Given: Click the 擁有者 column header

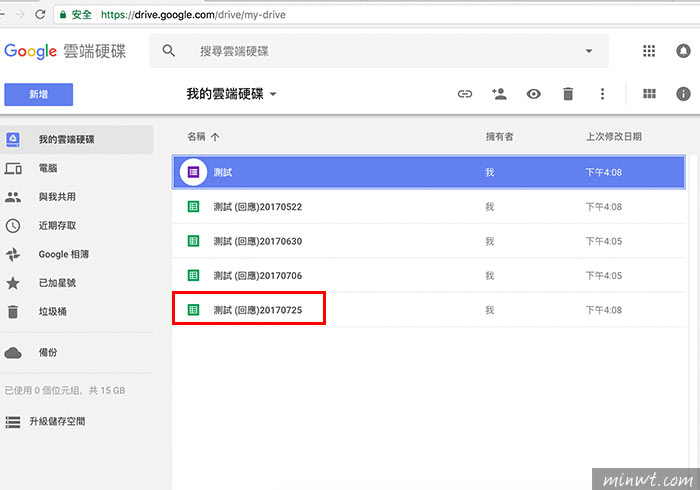Looking at the screenshot, I should (499, 137).
